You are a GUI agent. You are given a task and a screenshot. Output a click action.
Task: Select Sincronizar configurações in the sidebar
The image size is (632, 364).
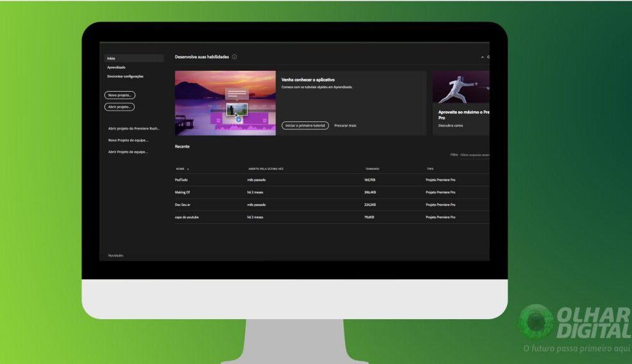[x=125, y=76]
